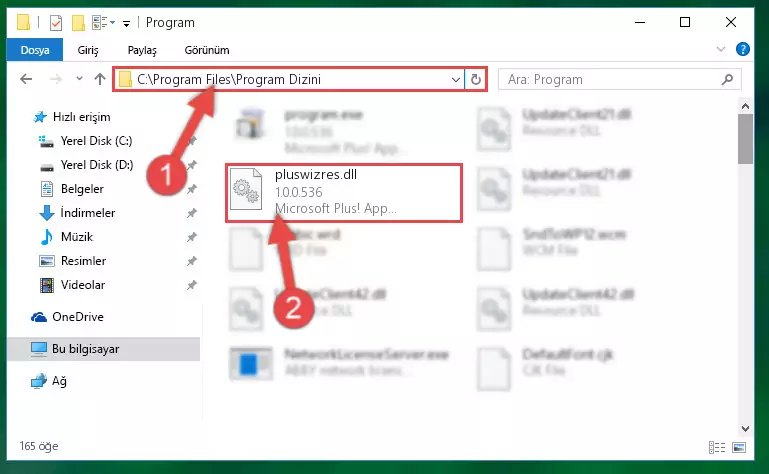Open the Belgeler folder shortcut

coord(82,189)
